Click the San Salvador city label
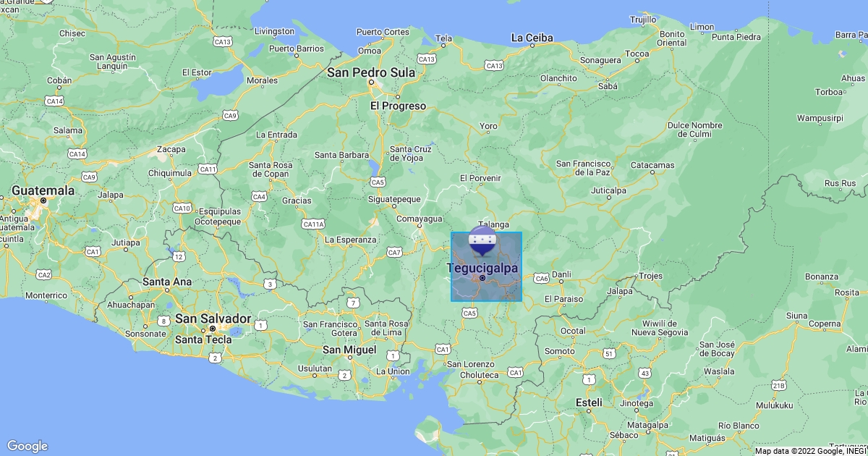 click(x=213, y=318)
